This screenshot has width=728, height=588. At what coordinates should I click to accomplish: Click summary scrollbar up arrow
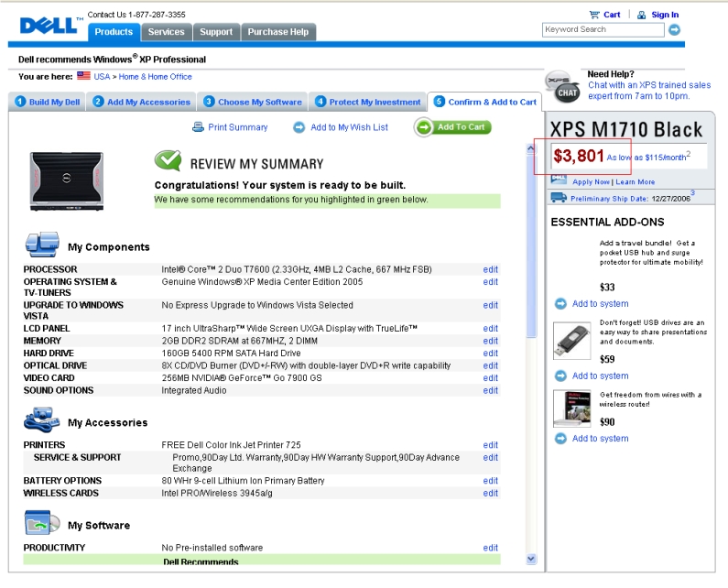click(531, 148)
